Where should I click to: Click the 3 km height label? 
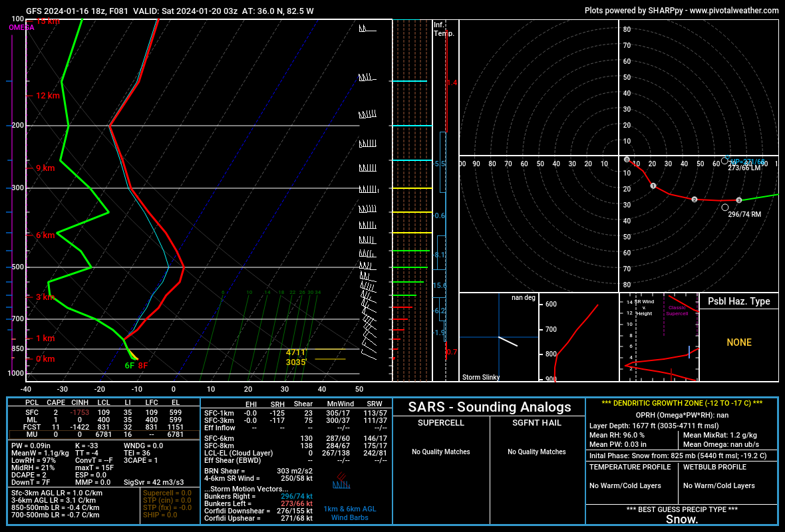pos(45,297)
